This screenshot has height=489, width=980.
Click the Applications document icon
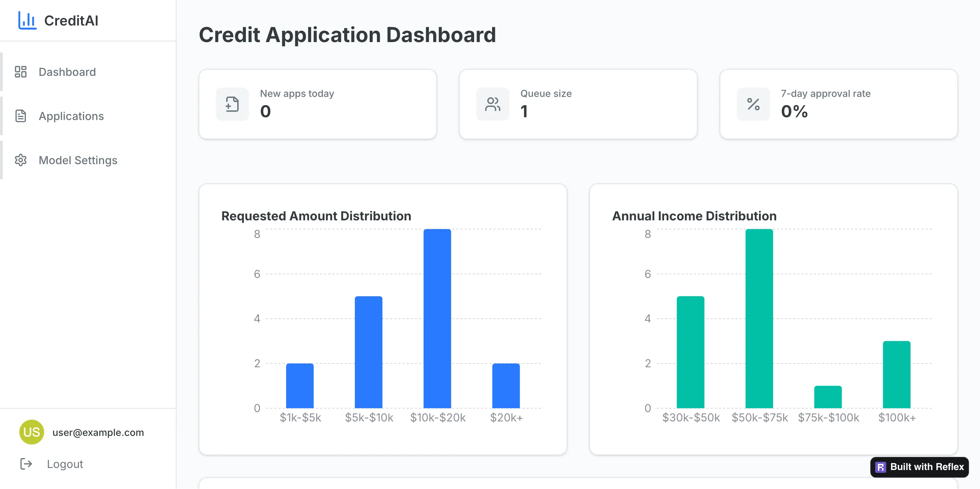pos(21,116)
